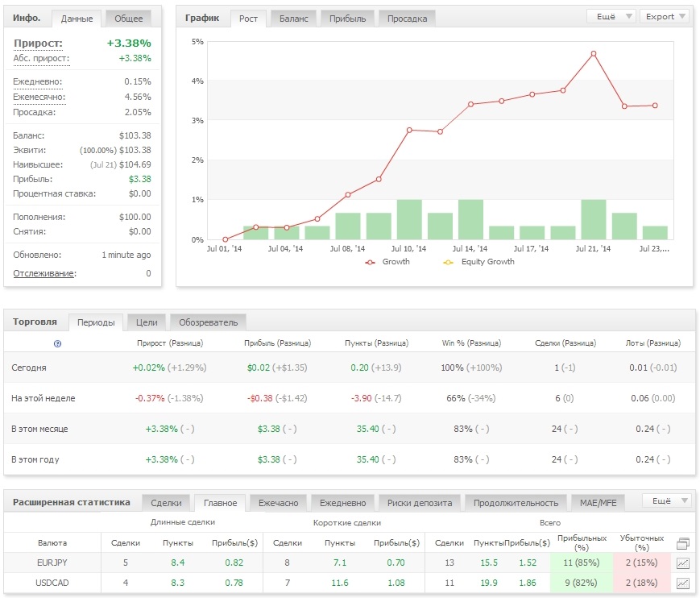Click the -0.37% weekly growth value
The width and height of the screenshot is (700, 598).
coord(150,398)
